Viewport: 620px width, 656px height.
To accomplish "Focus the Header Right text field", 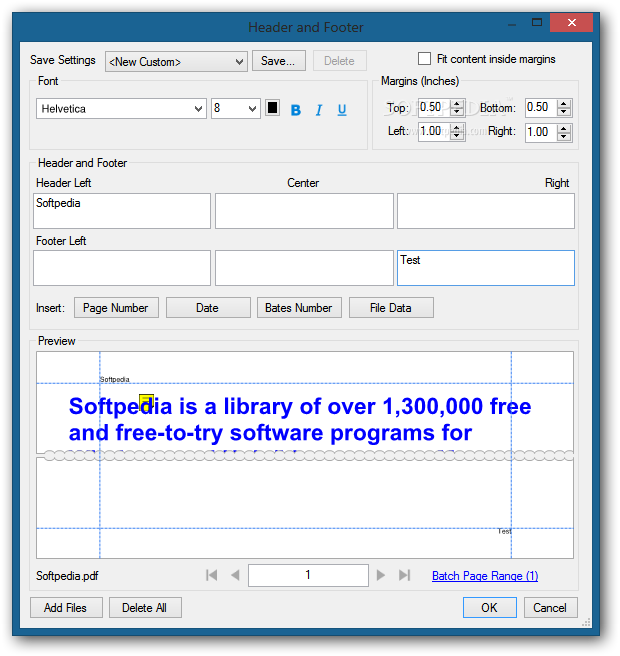I will click(486, 211).
